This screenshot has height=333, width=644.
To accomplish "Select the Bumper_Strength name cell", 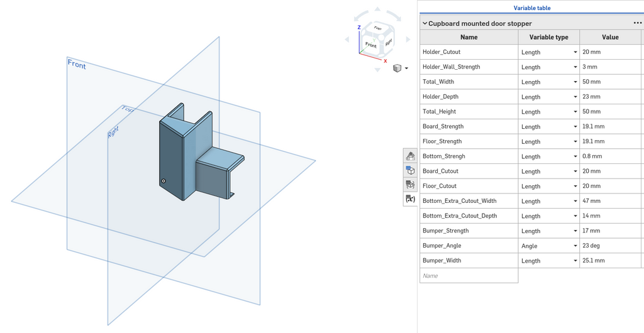I will 469,231.
